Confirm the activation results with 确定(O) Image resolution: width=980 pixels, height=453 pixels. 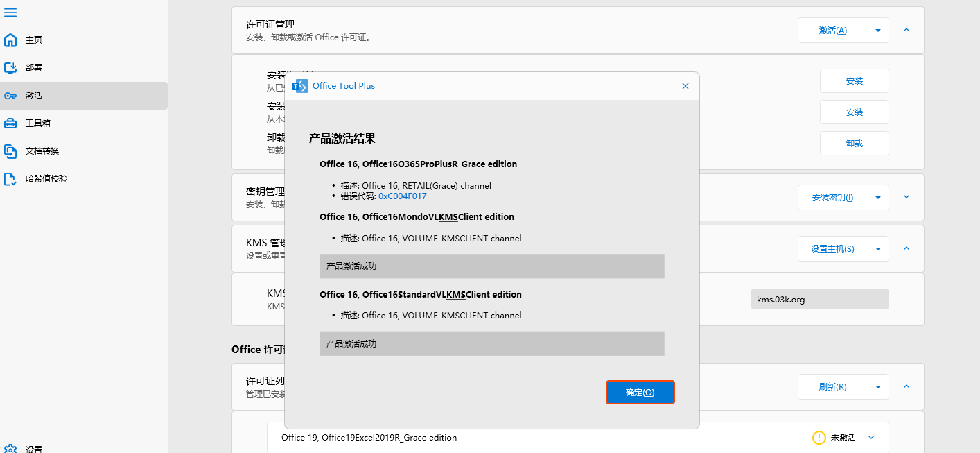pos(640,392)
